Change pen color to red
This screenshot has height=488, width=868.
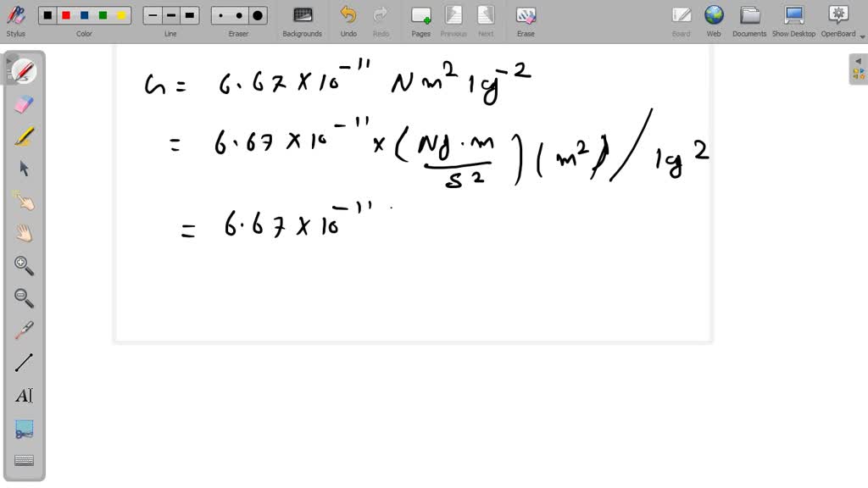67,14
